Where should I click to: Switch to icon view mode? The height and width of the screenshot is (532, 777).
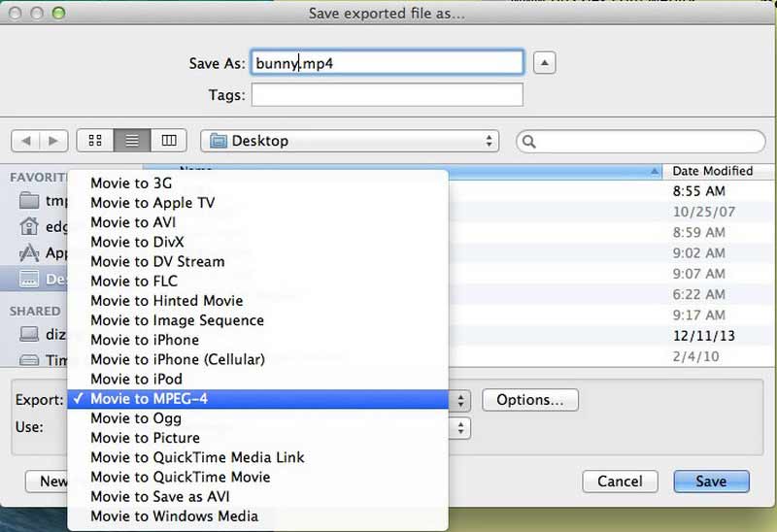click(95, 141)
